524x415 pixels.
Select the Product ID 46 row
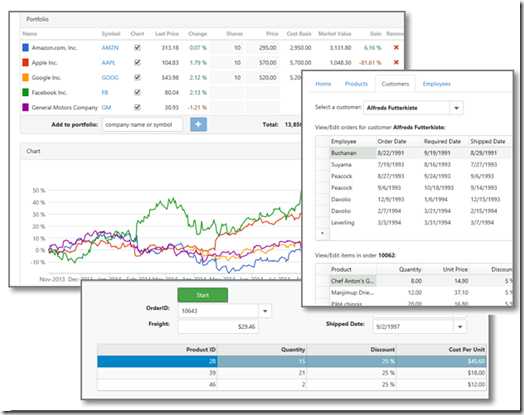click(292, 385)
